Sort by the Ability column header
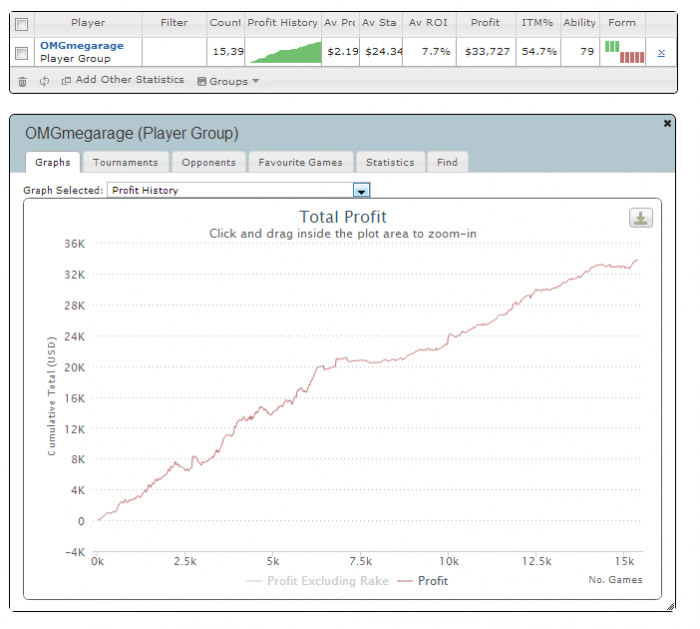This screenshot has height=629, width=700. coord(579,23)
